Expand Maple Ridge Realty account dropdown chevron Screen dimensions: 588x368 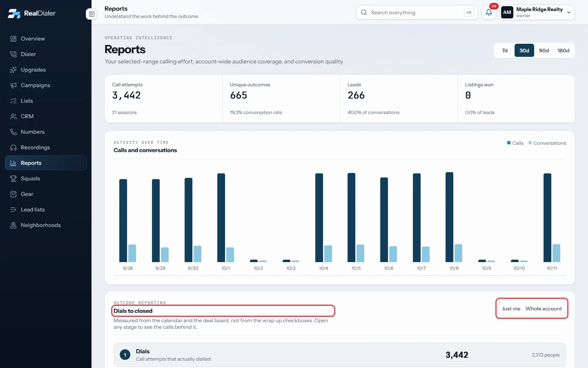point(569,13)
